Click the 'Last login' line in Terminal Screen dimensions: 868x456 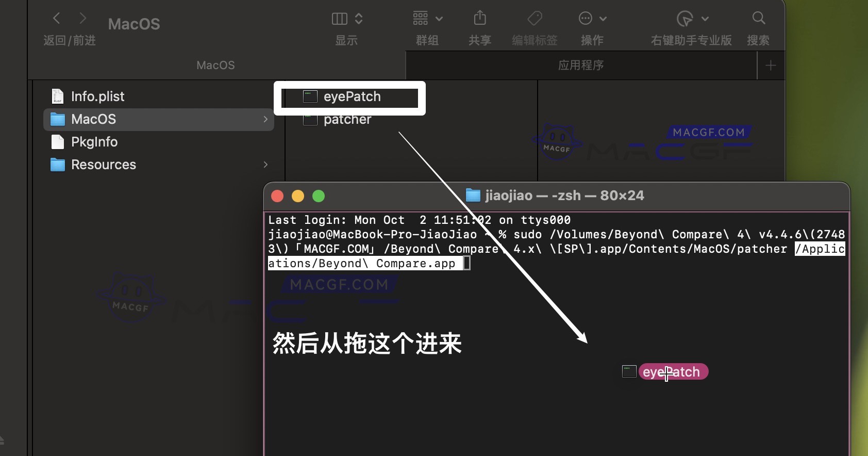pos(420,220)
